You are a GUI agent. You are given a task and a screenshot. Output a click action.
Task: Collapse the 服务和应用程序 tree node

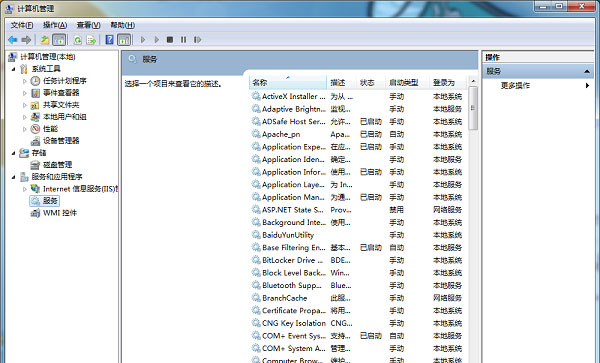(x=14, y=177)
